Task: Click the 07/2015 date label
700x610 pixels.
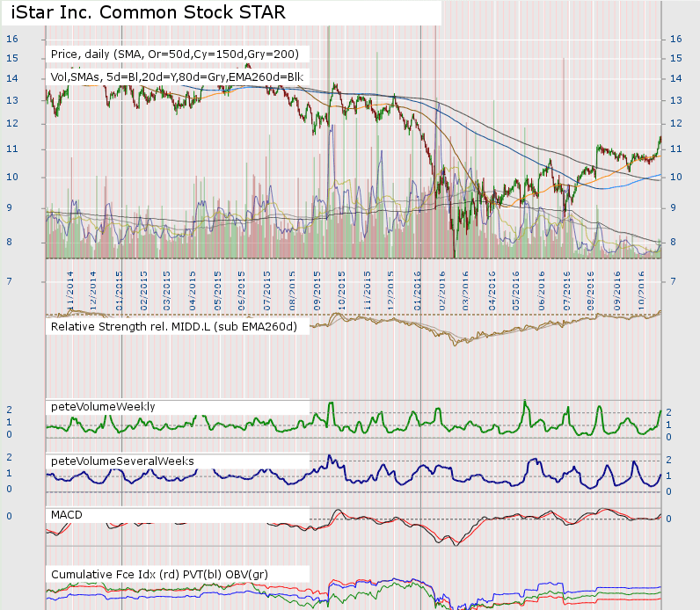Action: (x=267, y=291)
